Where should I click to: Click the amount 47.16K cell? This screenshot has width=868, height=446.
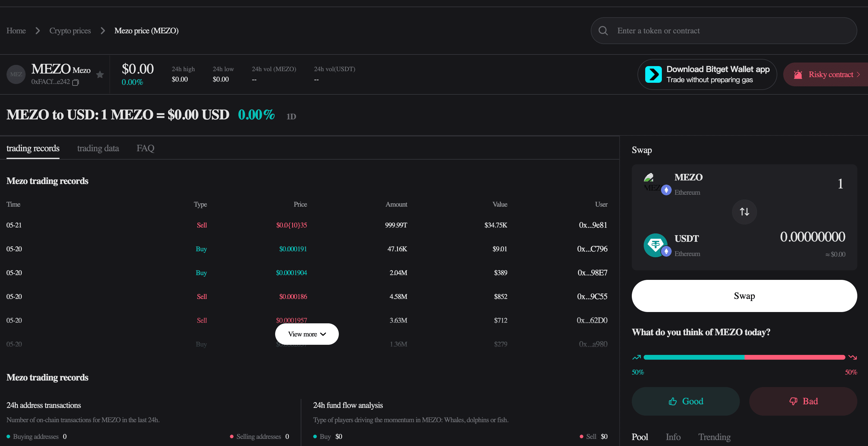coord(397,249)
